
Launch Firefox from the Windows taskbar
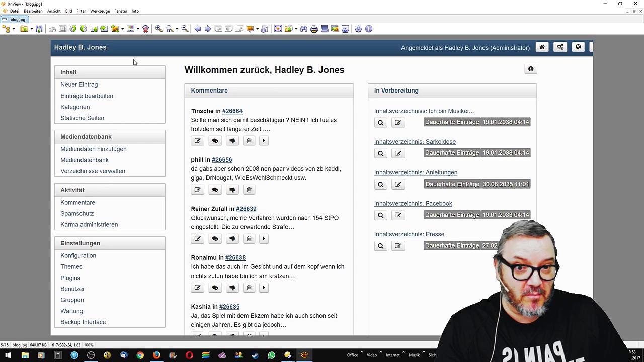(156, 355)
